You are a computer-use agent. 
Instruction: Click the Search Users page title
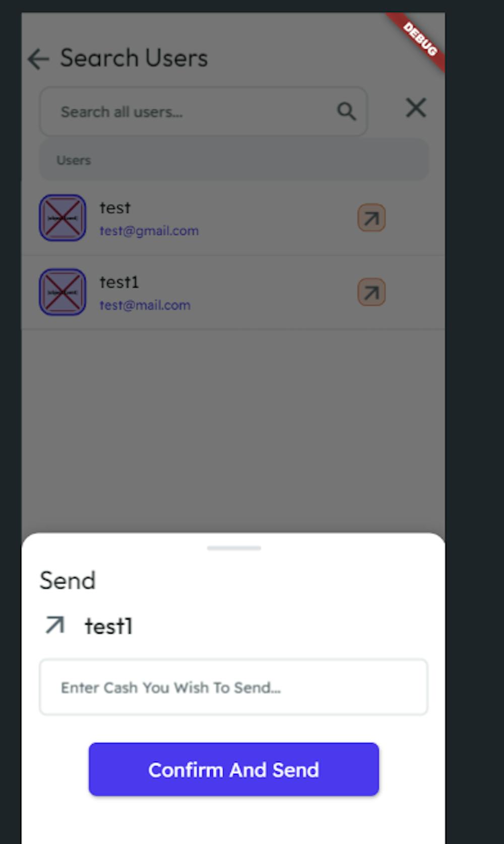click(134, 58)
